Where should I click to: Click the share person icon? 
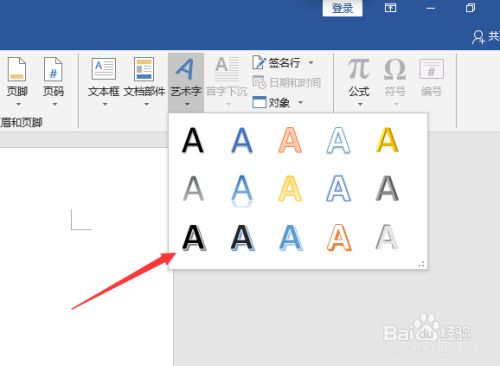pos(478,37)
